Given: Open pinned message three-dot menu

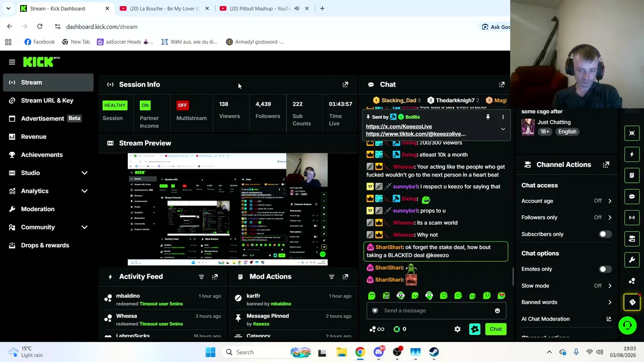Looking at the screenshot, I should [503, 117].
